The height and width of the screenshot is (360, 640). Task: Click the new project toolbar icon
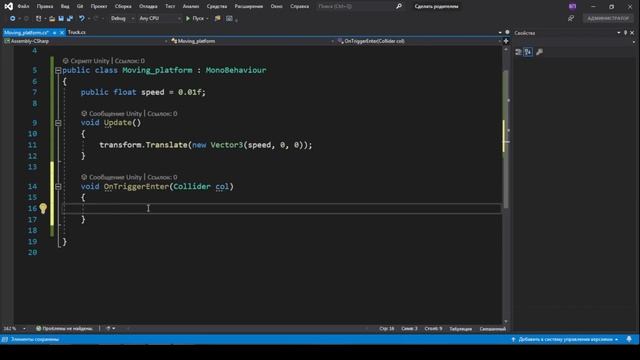pos(38,18)
